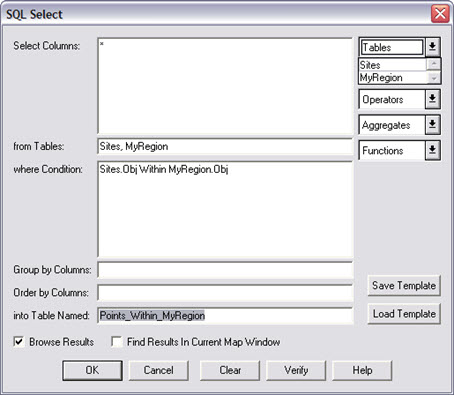This screenshot has height=395, width=454.
Task: Click the Save Template button
Action: pos(404,285)
